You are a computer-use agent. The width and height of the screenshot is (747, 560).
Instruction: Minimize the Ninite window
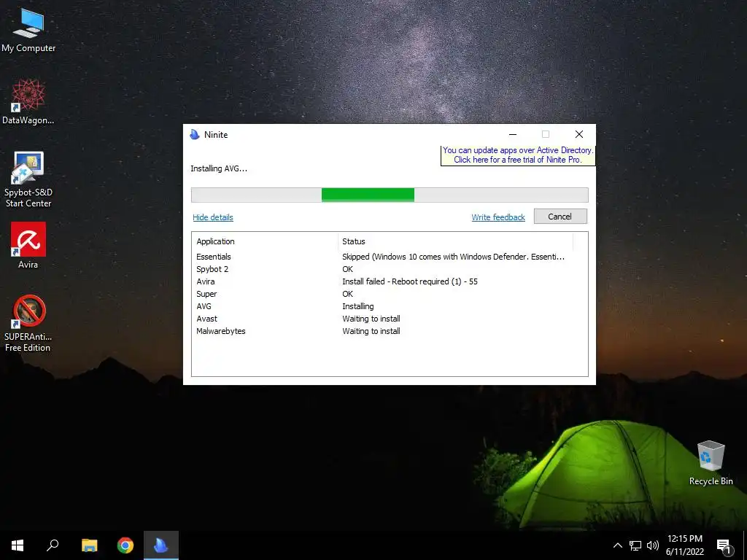point(513,134)
